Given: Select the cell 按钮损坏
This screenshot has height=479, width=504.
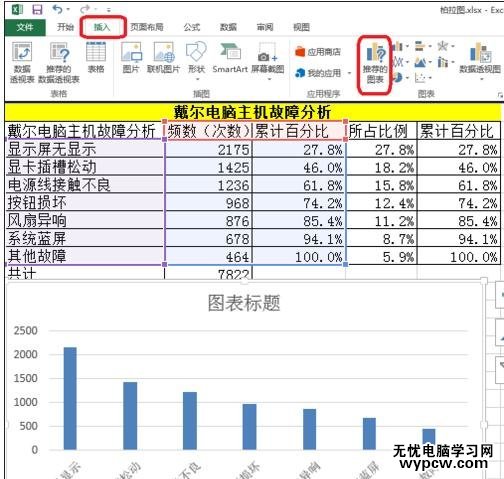Looking at the screenshot, I should (85, 203).
